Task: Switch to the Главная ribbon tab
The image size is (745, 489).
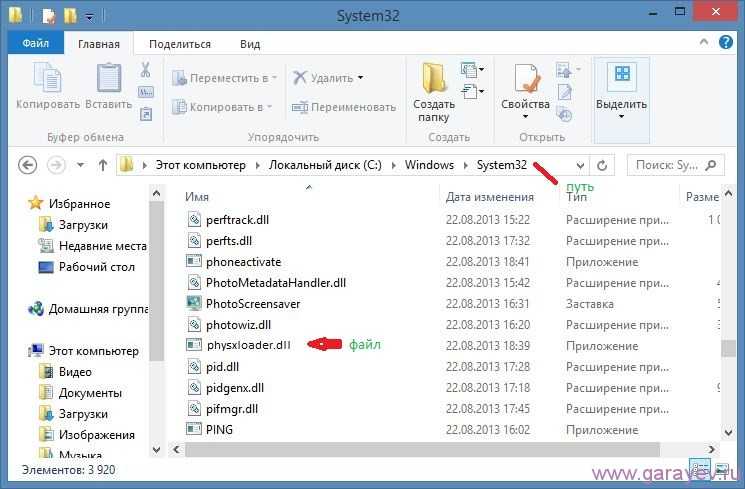Action: 99,44
